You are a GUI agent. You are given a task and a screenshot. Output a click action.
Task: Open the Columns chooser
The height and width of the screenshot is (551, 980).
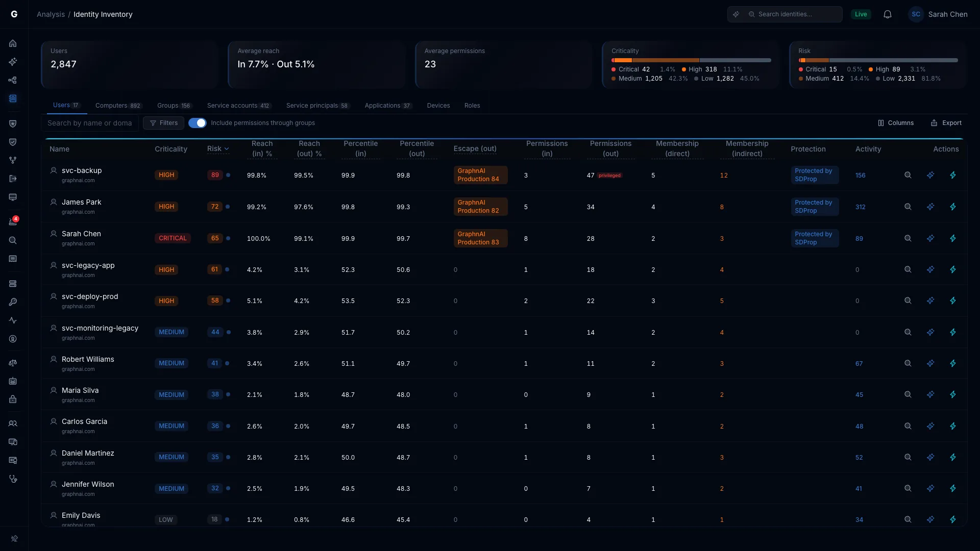tap(896, 123)
